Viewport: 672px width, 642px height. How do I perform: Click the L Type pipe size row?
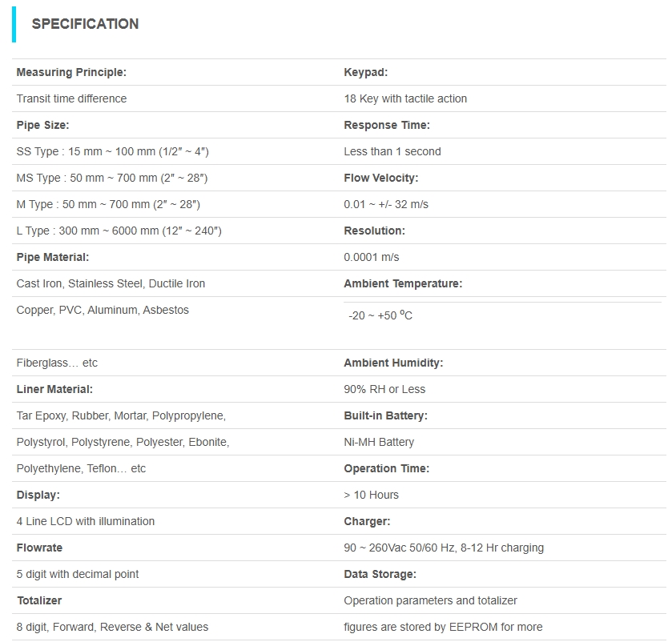pos(119,231)
